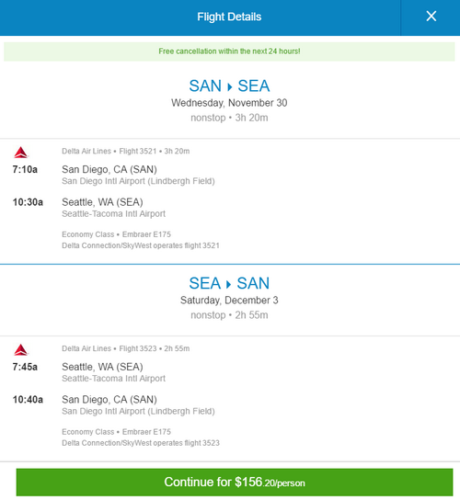Viewport: 460px width, 500px height.
Task: Select the Saturday, December 3 date text
Action: pos(229,300)
